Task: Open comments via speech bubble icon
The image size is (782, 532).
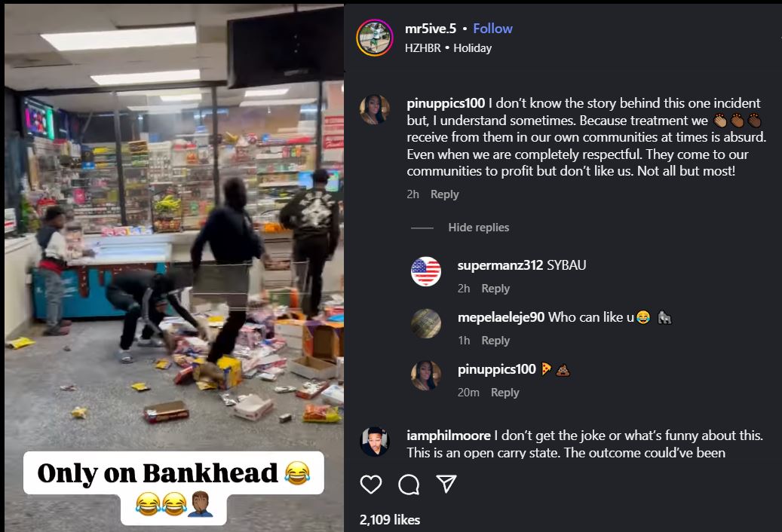Action: pos(409,485)
